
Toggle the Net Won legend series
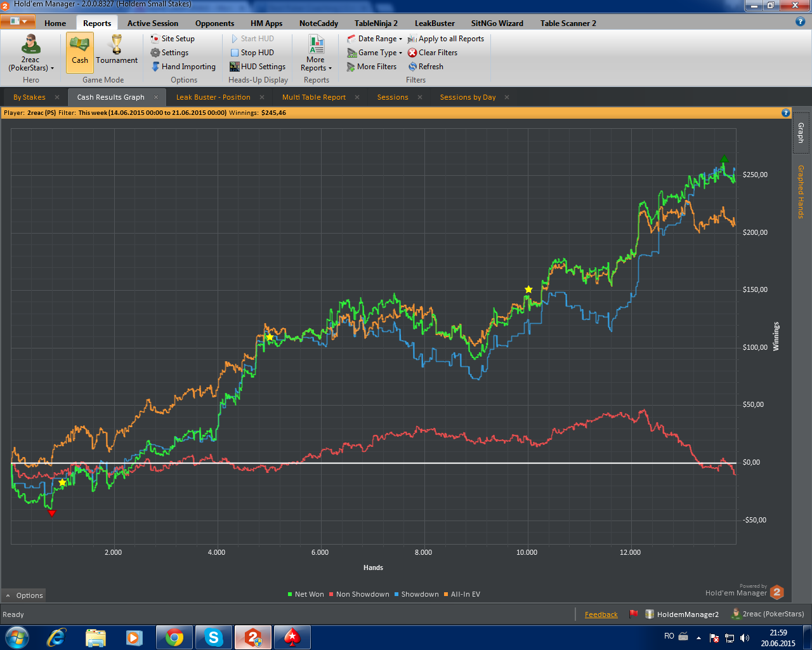pos(306,595)
